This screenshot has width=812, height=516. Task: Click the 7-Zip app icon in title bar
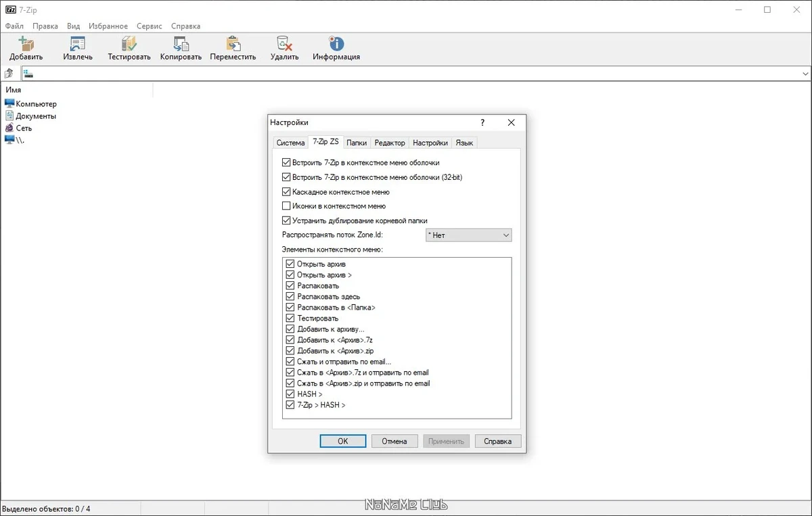11,9
